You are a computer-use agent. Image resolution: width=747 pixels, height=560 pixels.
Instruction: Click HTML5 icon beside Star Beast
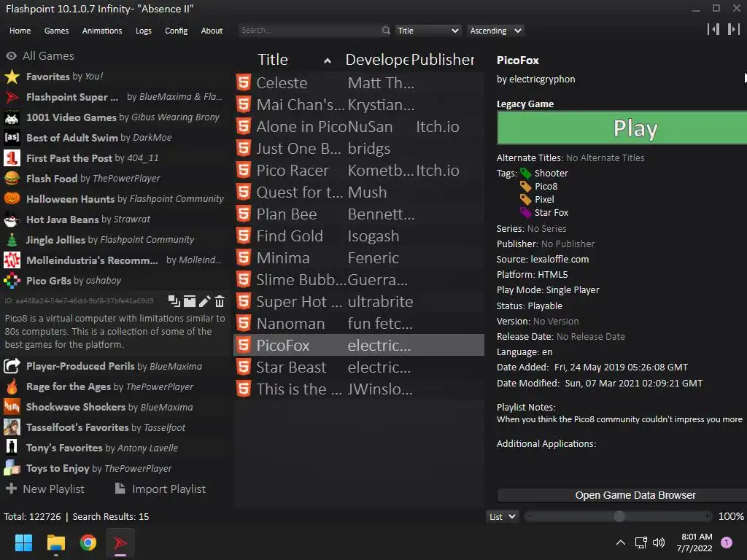click(244, 367)
